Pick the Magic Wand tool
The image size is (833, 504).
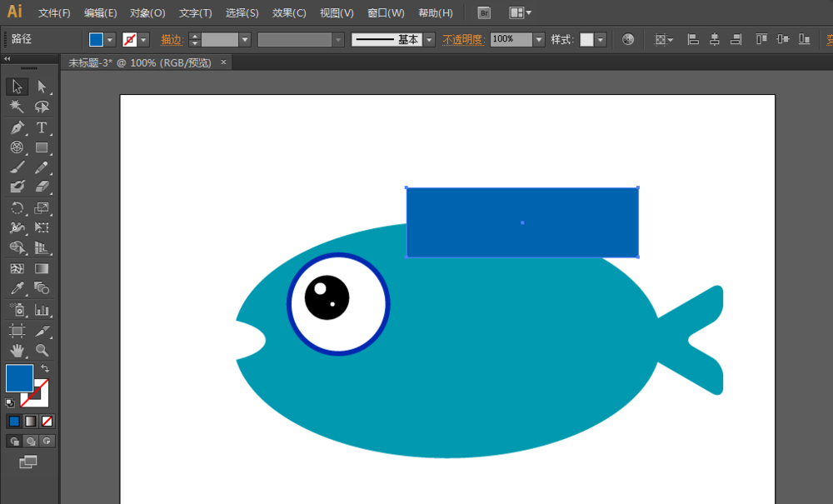point(17,107)
